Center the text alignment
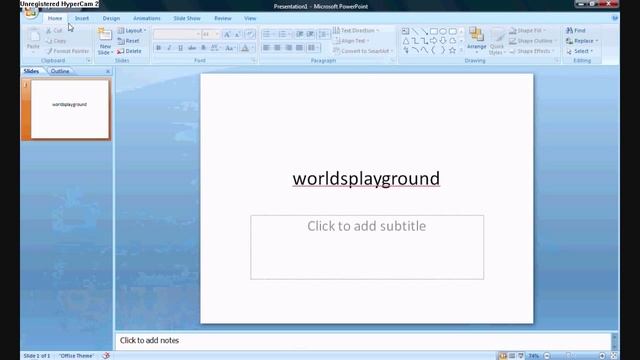Screen dimensions: 640x360 [278, 48]
